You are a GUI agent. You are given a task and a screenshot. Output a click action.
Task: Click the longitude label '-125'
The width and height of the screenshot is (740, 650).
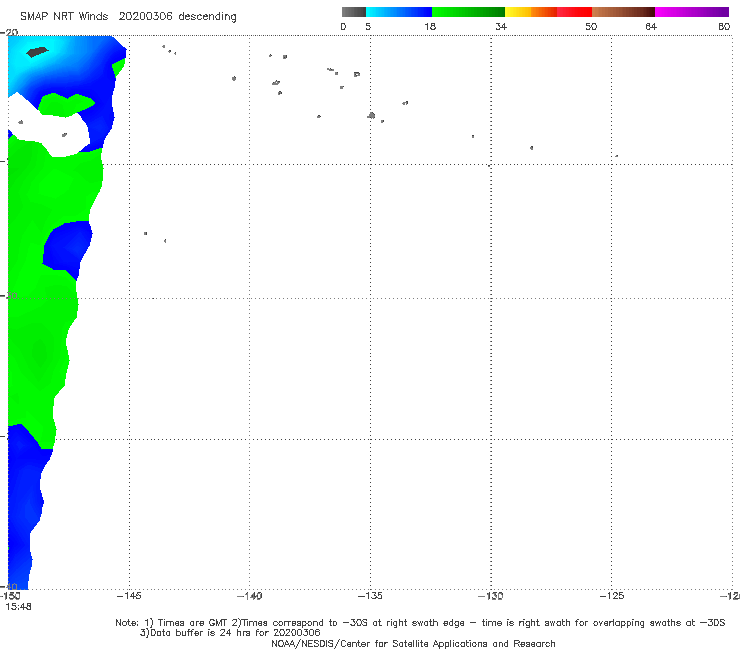(x=612, y=596)
